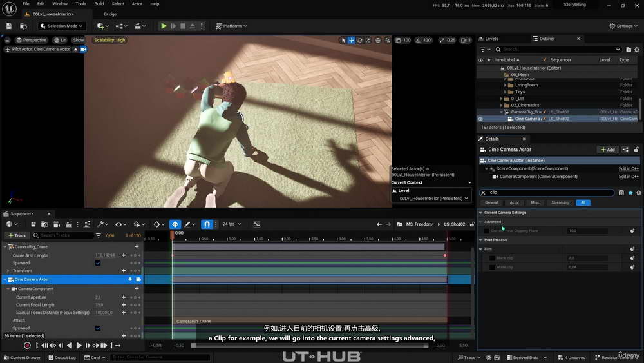The width and height of the screenshot is (644, 363).
Task: Enable the Black clip checkbox
Action: [x=492, y=258]
